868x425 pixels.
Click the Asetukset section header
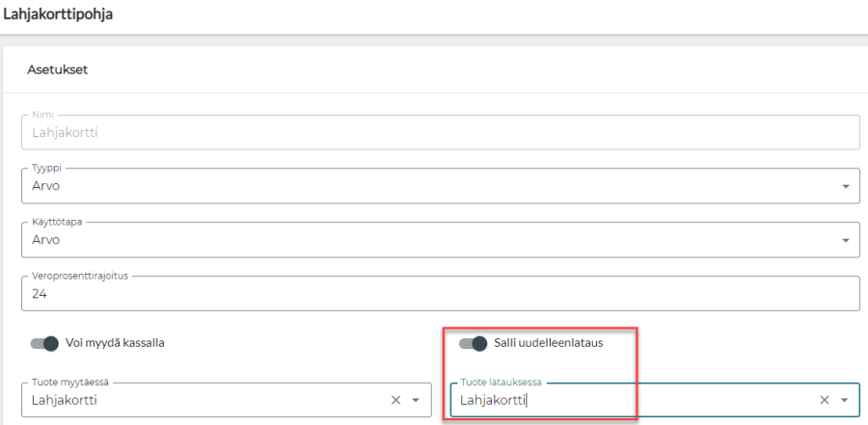(58, 69)
